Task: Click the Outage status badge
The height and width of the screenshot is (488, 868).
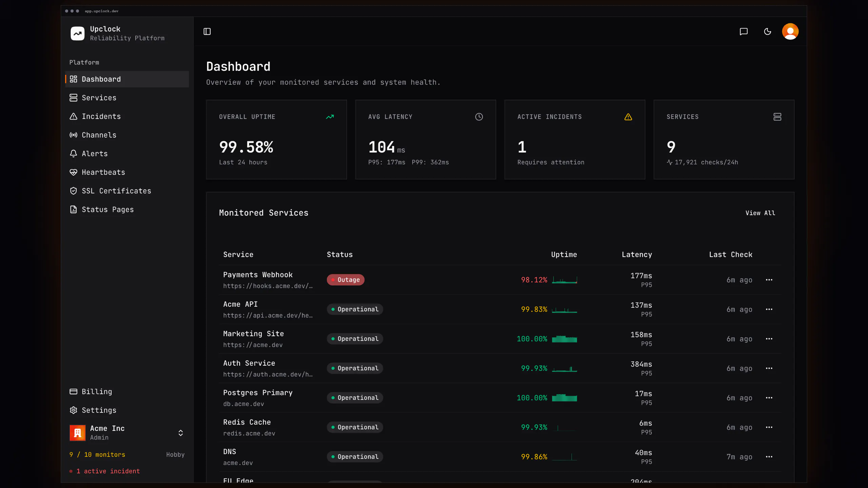Action: (x=346, y=280)
